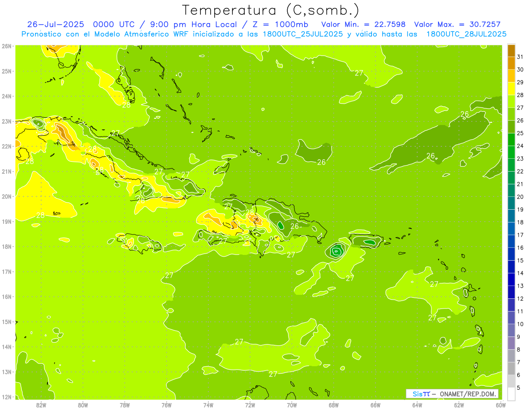This screenshot has width=532, height=411.
Task: Click the 82W longitude axis label
Action: 41,405
